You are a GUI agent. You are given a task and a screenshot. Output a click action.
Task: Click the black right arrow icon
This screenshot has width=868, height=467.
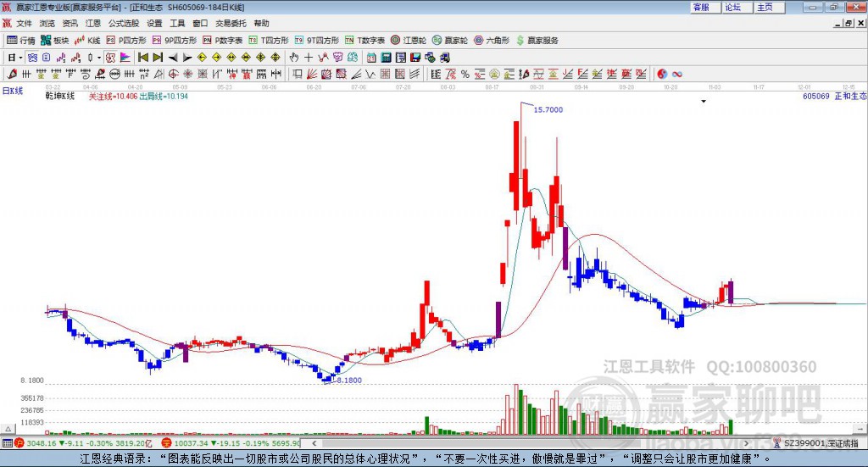click(187, 58)
